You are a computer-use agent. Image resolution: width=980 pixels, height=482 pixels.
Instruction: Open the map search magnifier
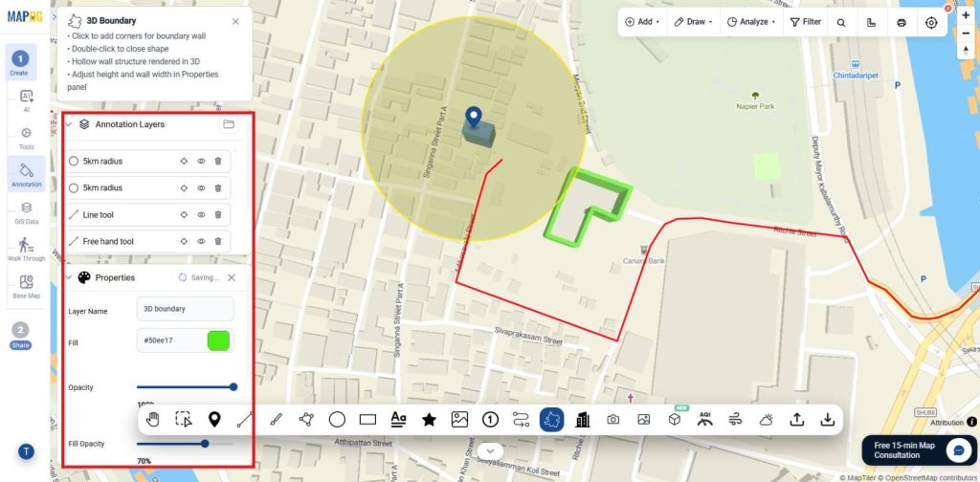pos(841,22)
